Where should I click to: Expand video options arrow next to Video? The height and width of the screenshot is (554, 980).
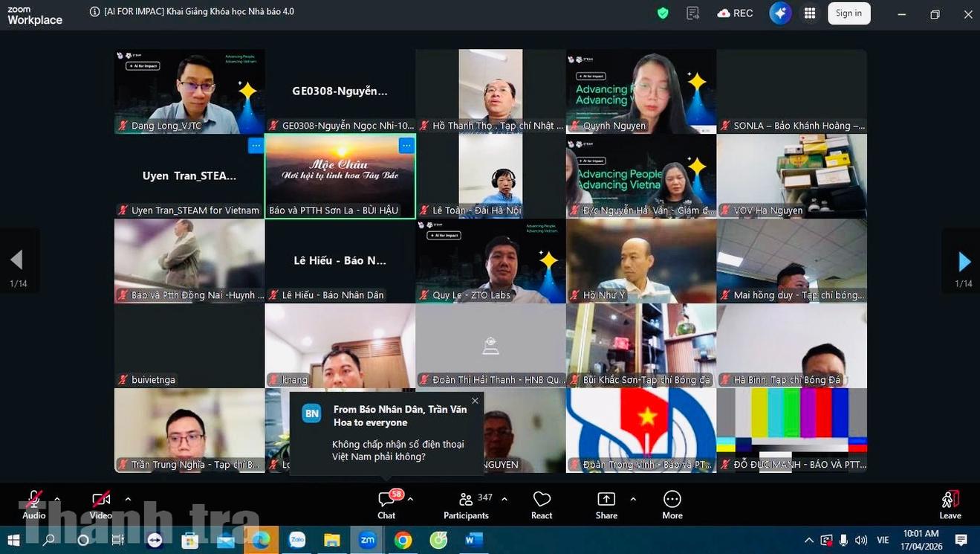coord(128,499)
